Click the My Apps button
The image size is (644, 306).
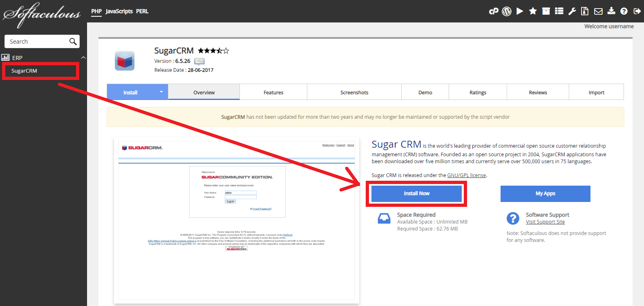click(x=546, y=193)
